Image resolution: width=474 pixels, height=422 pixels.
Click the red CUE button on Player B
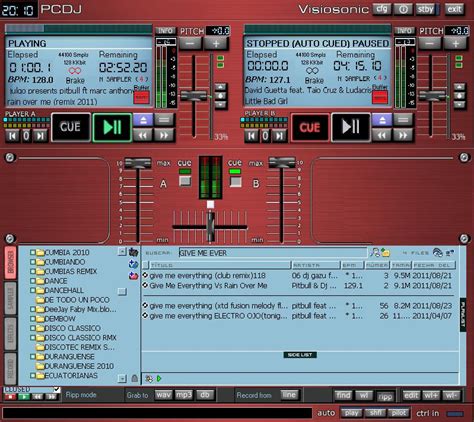click(x=310, y=127)
